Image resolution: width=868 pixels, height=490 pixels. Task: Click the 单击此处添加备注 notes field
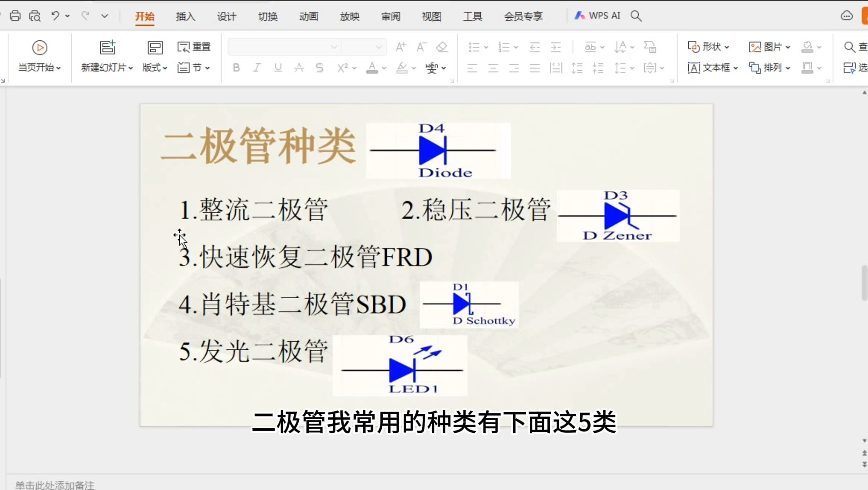(54, 485)
